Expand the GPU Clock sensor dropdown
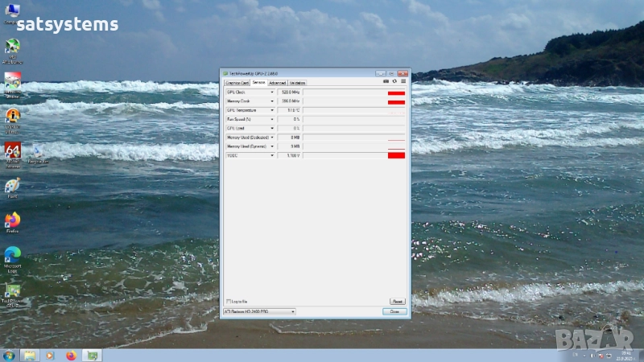Viewport: 644px width, 362px height. tap(272, 93)
